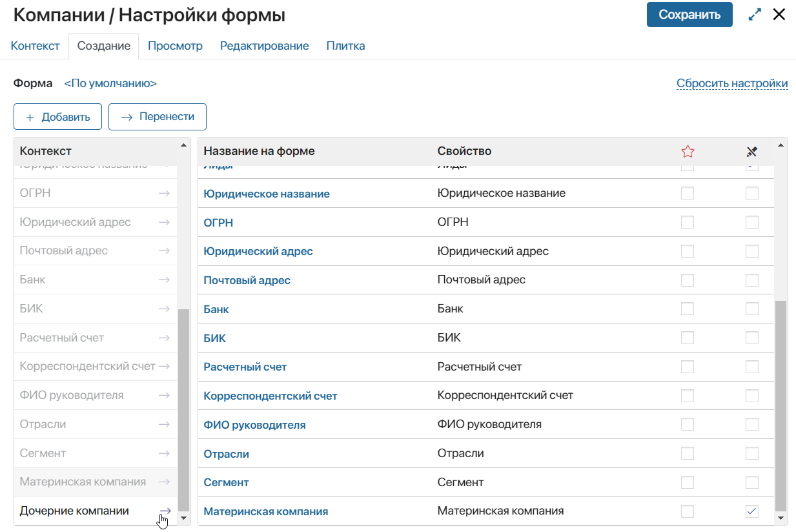The width and height of the screenshot is (796, 532).
Task: Click arrow next to Сегмент in Контекст
Action: (164, 453)
